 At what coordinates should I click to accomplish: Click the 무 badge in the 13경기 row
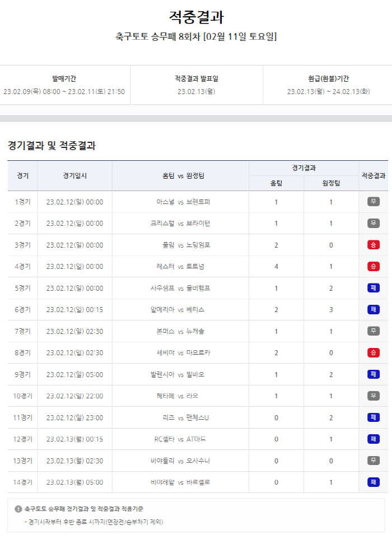(374, 461)
